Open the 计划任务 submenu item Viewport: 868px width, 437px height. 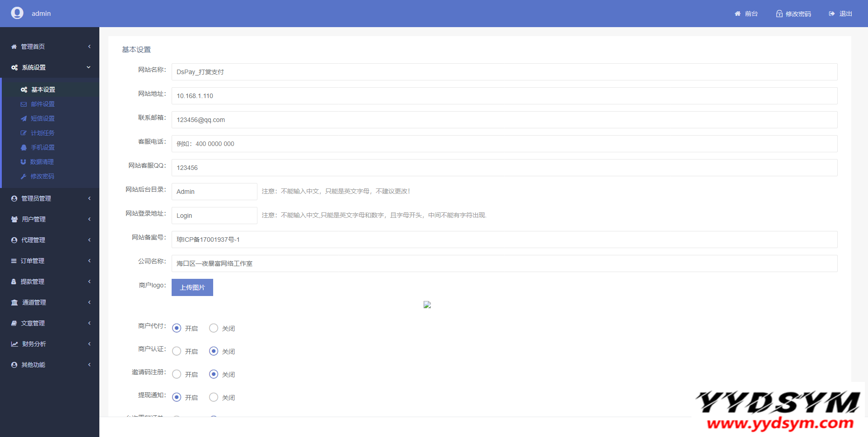42,133
